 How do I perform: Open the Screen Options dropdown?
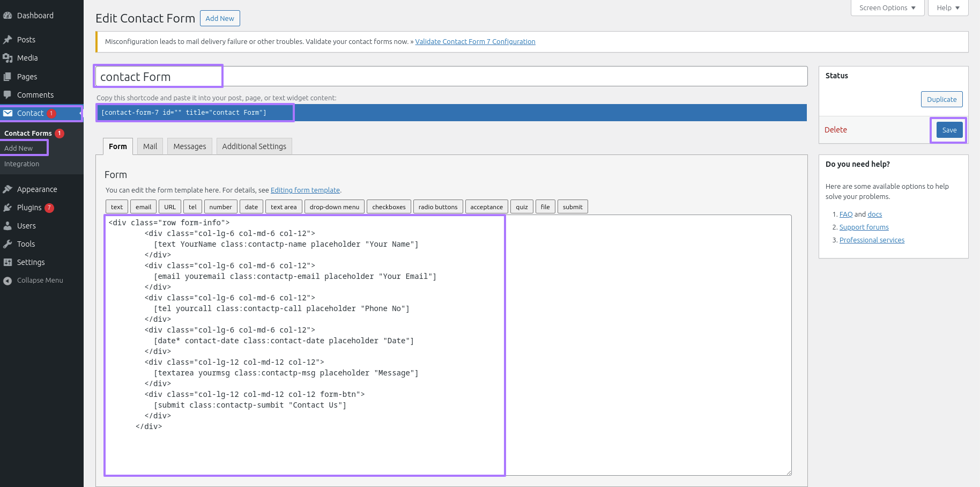click(x=887, y=8)
